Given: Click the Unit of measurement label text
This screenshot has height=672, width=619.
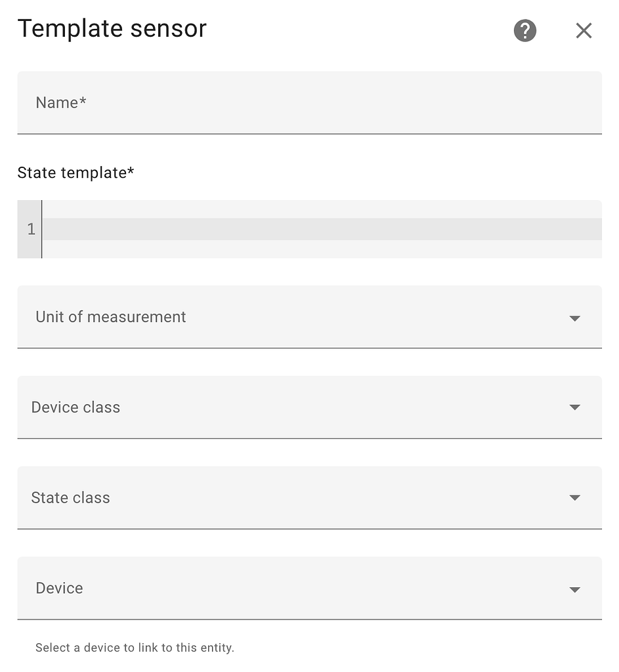Looking at the screenshot, I should click(x=110, y=317).
